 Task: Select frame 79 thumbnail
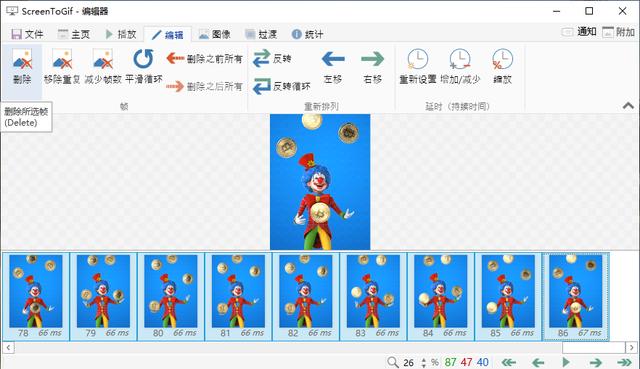[x=103, y=296]
